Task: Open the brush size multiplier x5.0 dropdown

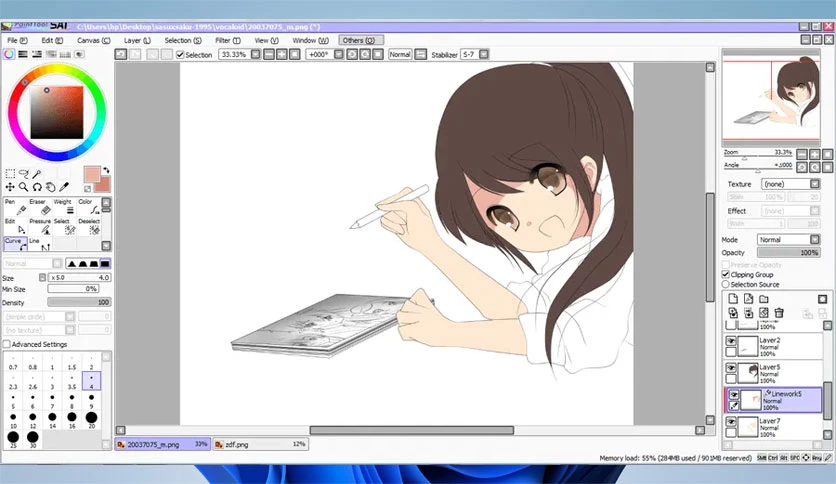Action: point(43,278)
